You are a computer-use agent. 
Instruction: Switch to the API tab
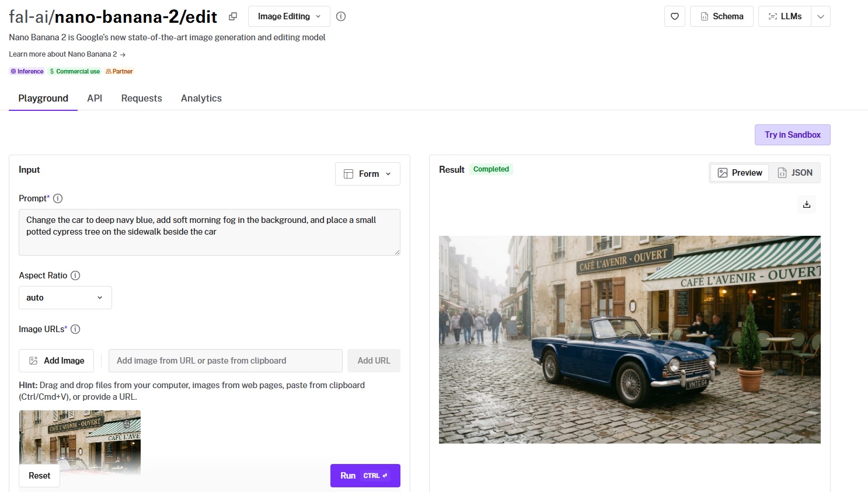[95, 98]
